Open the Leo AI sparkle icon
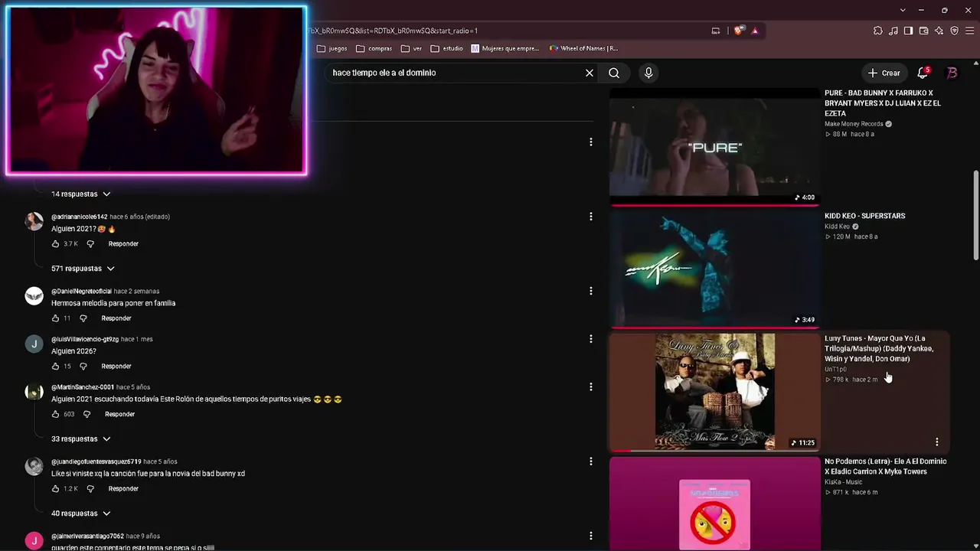Screen dimensions: 980x551 [939, 31]
